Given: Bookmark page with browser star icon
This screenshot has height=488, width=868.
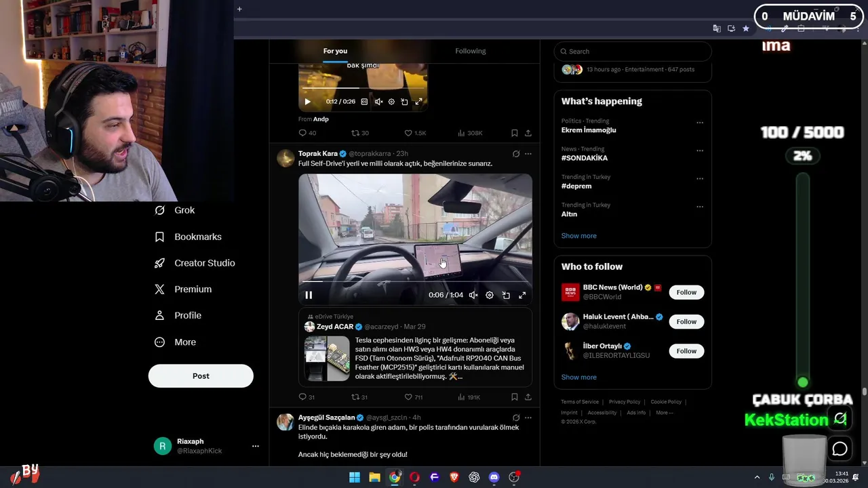Looking at the screenshot, I should point(746,28).
